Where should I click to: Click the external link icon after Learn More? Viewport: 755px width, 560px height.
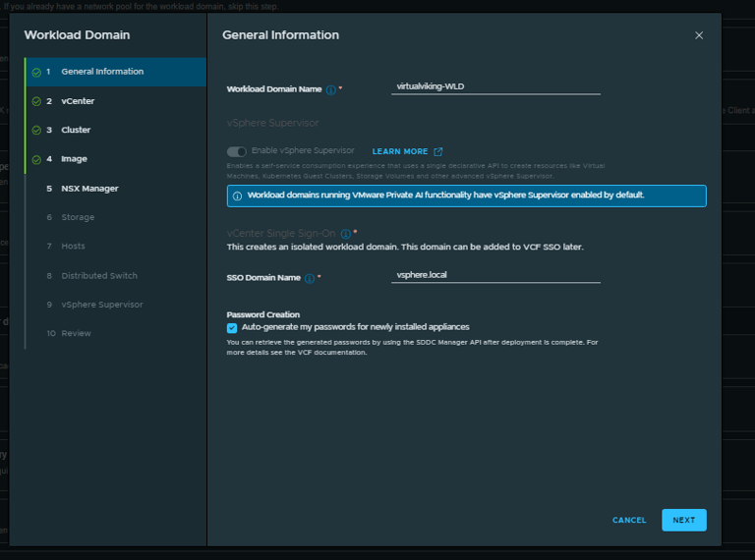[438, 151]
